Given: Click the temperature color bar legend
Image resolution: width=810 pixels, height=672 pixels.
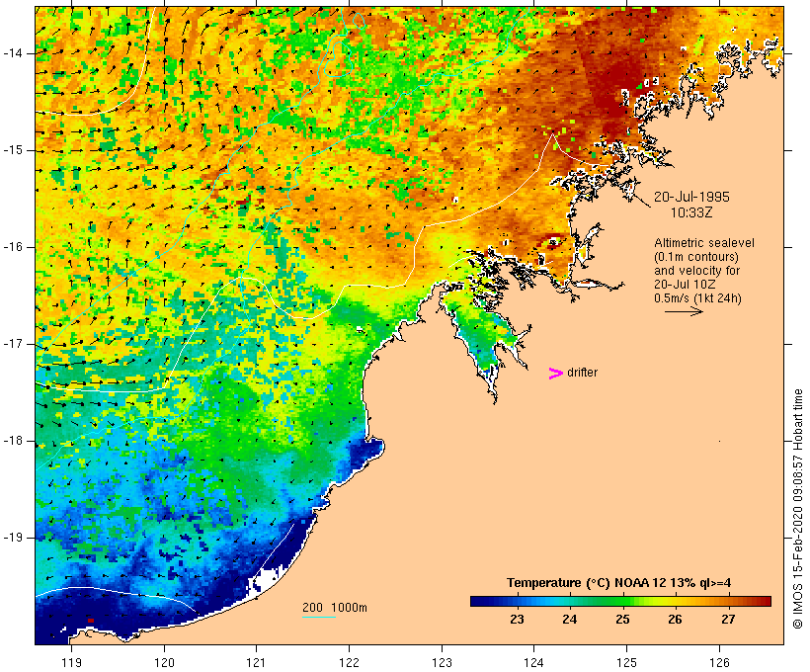Looking at the screenshot, I should (620, 601).
